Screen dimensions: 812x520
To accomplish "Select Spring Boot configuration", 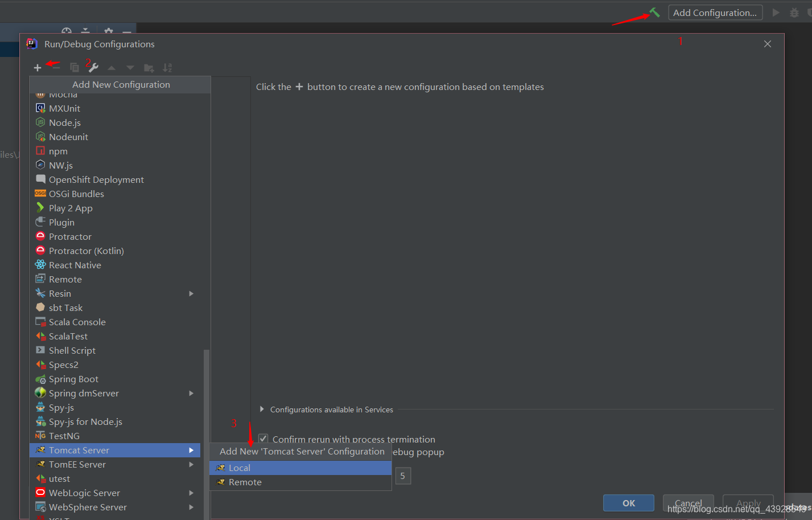I will (x=115, y=379).
